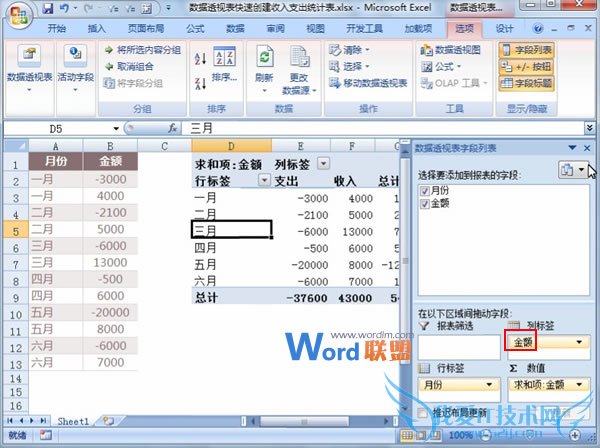Open the 公式 dropdown
The width and height of the screenshot is (600, 448).
tap(441, 67)
